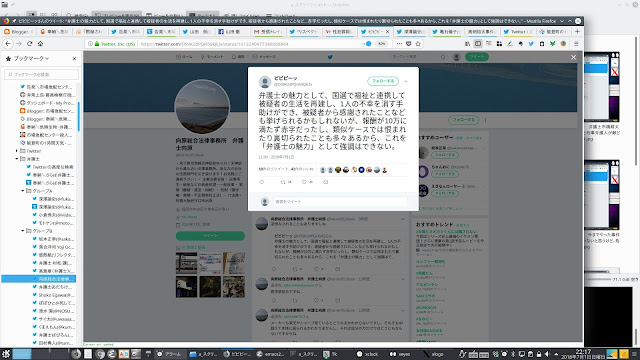Expand the Twitter bookmark folder

pyautogui.click(x=17, y=151)
